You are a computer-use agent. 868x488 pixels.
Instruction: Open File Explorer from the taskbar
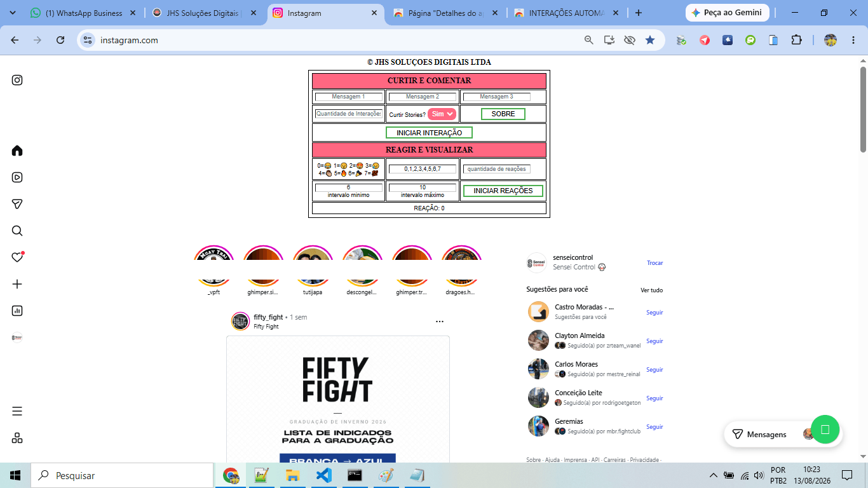tap(292, 475)
